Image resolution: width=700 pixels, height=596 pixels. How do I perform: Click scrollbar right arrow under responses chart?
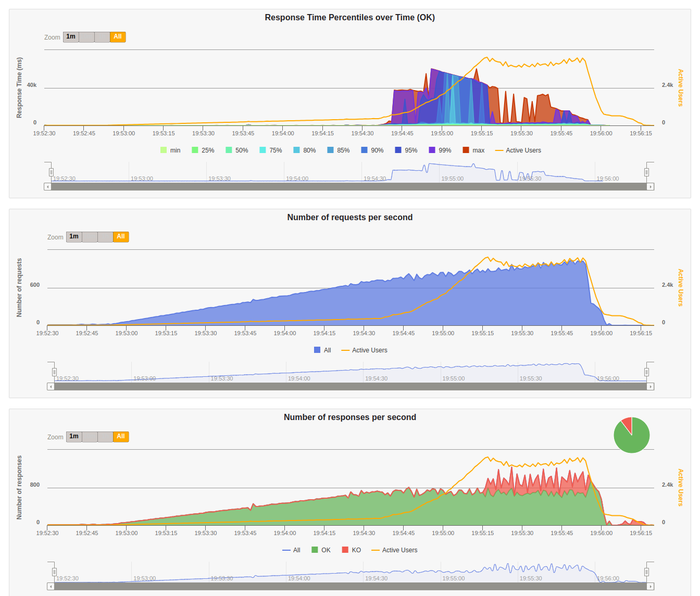[x=651, y=586]
